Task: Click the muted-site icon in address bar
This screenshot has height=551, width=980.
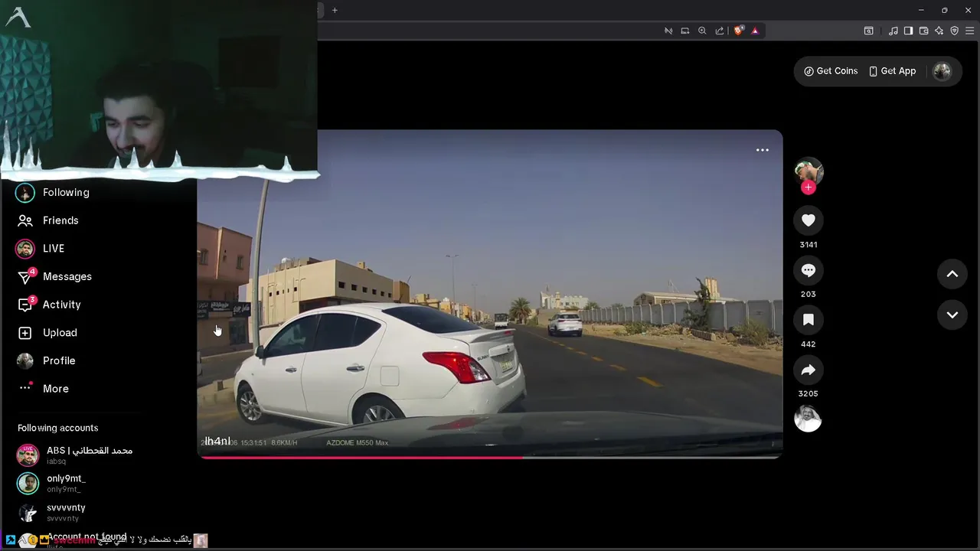Action: pyautogui.click(x=668, y=31)
